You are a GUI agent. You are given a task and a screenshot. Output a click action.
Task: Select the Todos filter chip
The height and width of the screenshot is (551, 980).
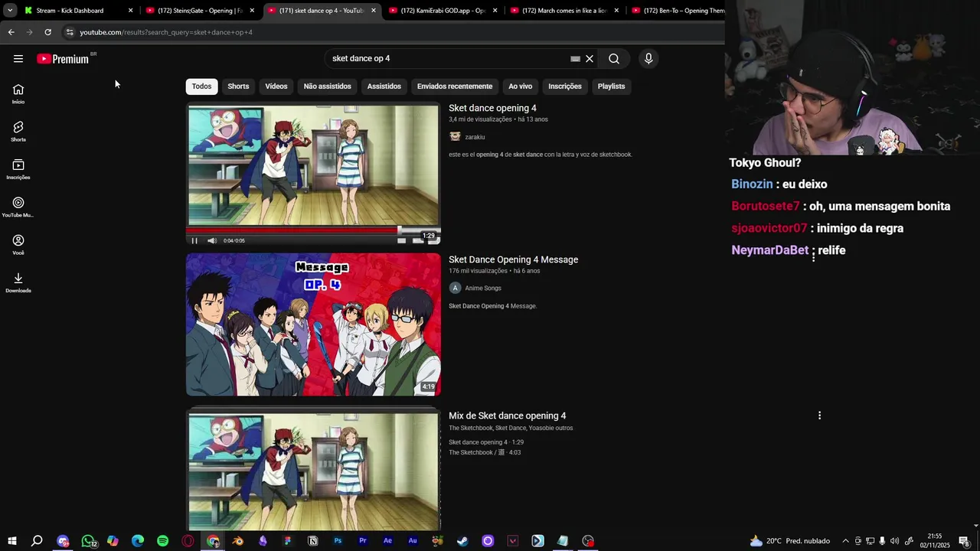(x=201, y=86)
